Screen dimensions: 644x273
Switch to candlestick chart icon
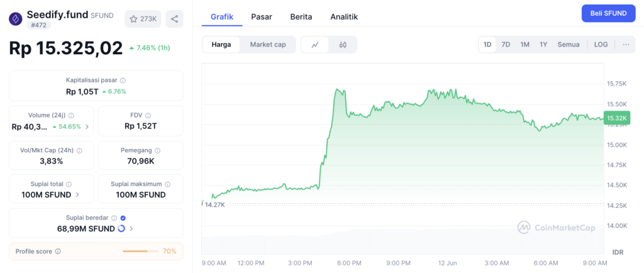(343, 45)
